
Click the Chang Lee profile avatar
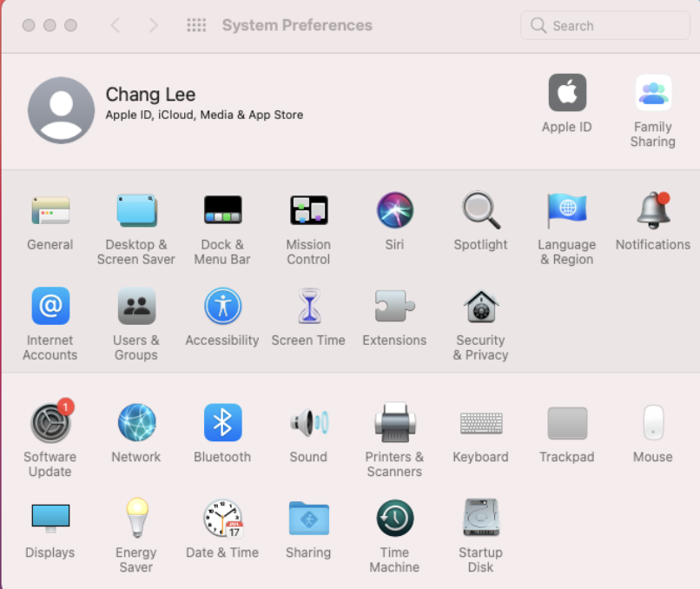[61, 109]
